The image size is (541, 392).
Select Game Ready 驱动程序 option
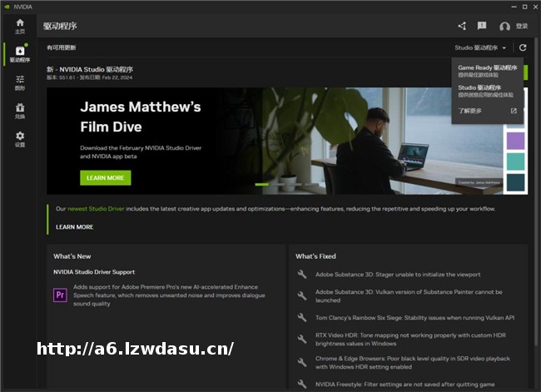487,71
